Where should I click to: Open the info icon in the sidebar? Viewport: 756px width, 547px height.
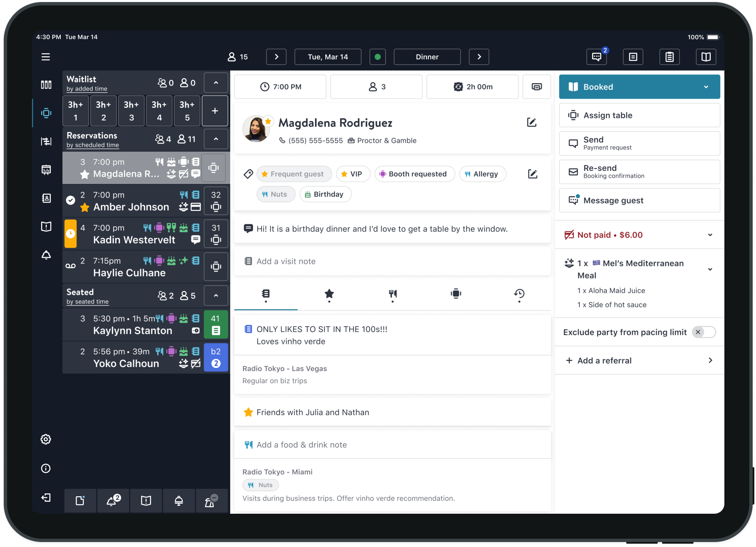tap(46, 468)
